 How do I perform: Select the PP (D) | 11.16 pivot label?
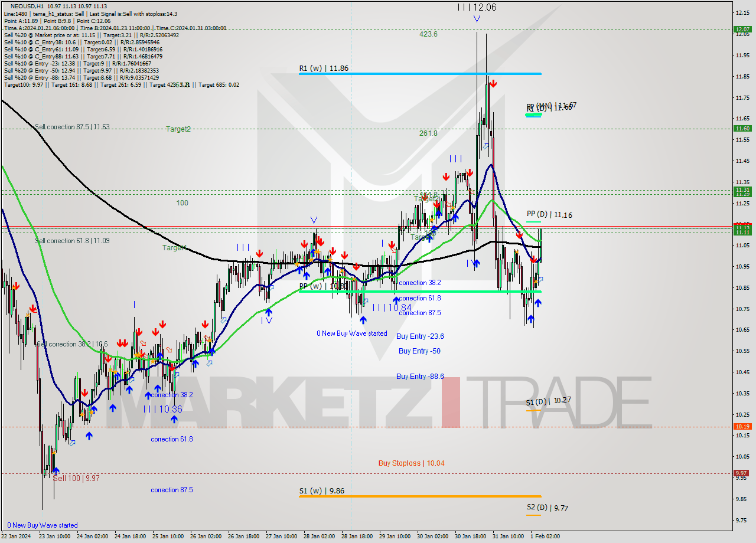pos(549,215)
